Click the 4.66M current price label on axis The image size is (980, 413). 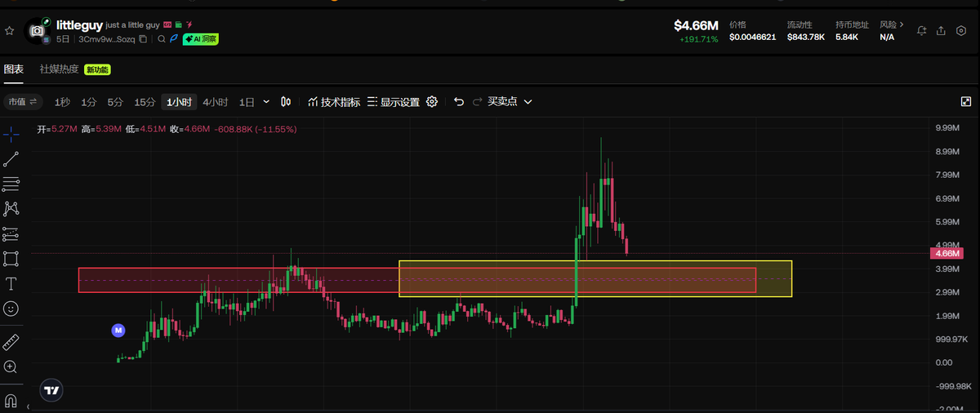(x=948, y=254)
